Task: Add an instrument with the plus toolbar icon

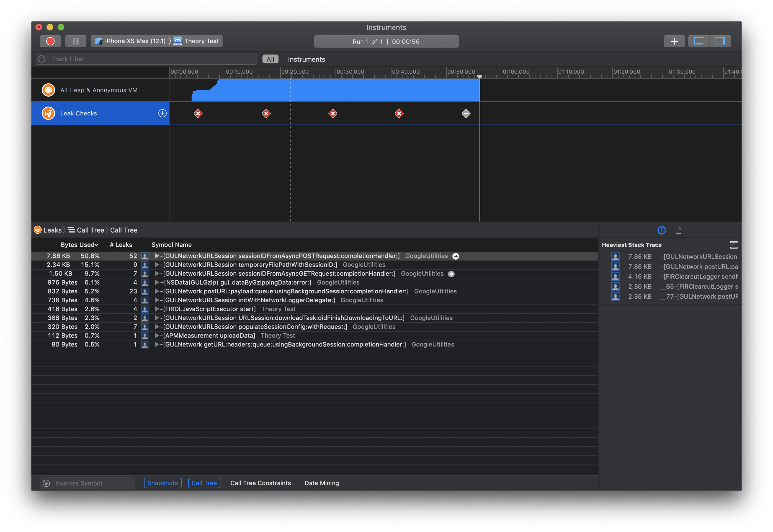Action: click(x=674, y=41)
